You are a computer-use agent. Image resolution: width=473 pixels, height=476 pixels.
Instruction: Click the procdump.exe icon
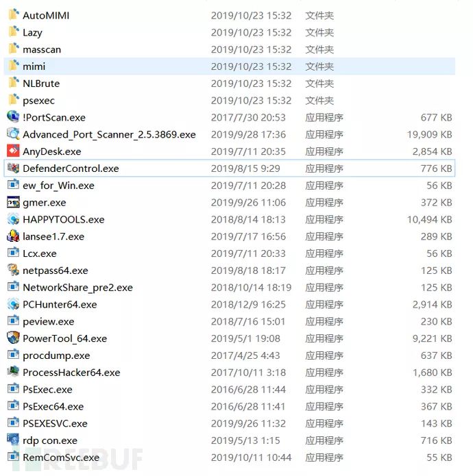[x=13, y=355]
